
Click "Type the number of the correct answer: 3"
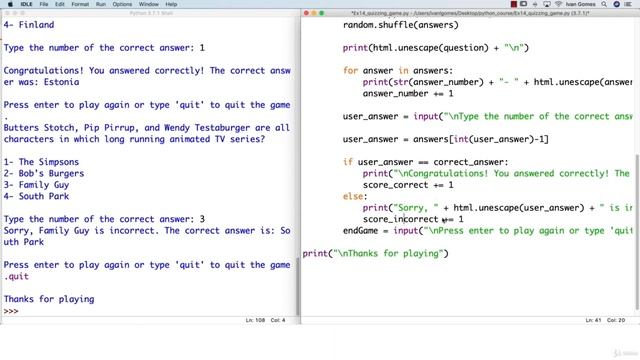click(x=104, y=219)
